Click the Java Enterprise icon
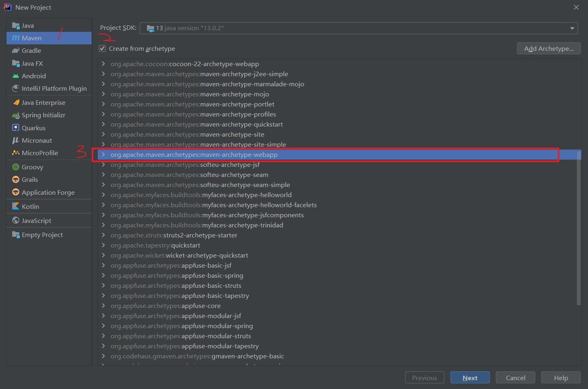 click(16, 102)
